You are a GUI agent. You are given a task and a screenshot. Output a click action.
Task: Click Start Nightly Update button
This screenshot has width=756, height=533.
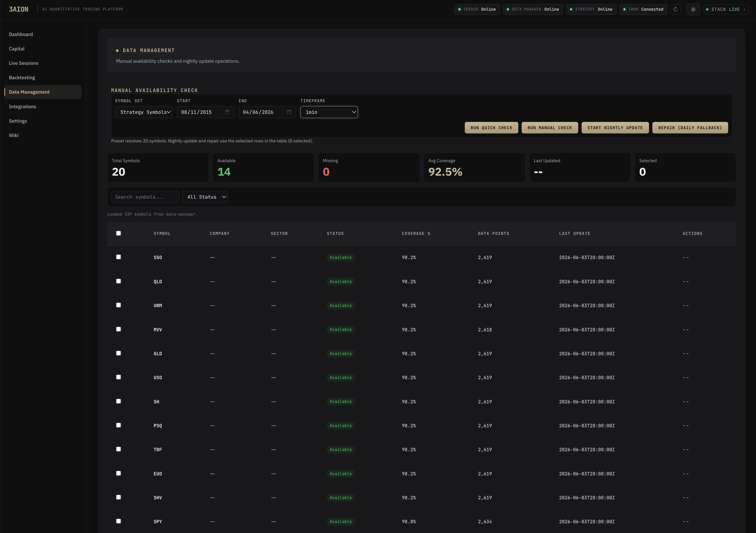[x=615, y=128]
